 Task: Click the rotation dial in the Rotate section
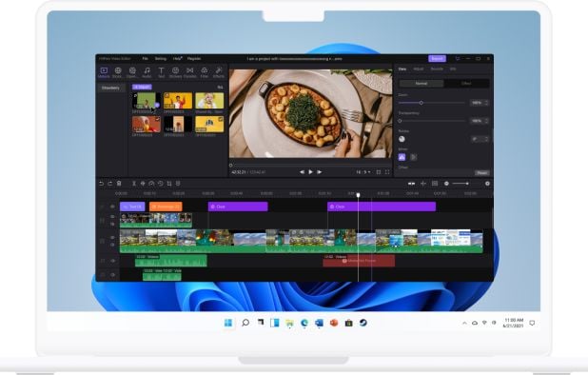click(x=402, y=139)
